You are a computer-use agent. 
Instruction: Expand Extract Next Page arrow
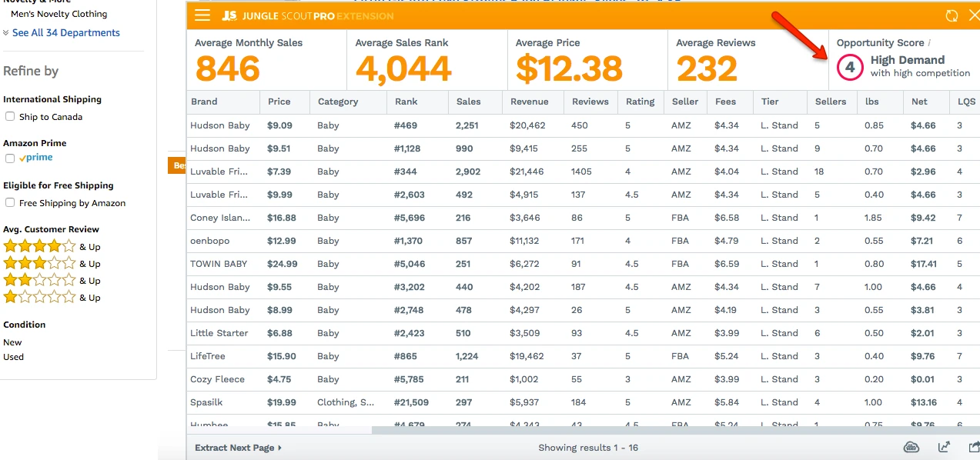(x=239, y=448)
